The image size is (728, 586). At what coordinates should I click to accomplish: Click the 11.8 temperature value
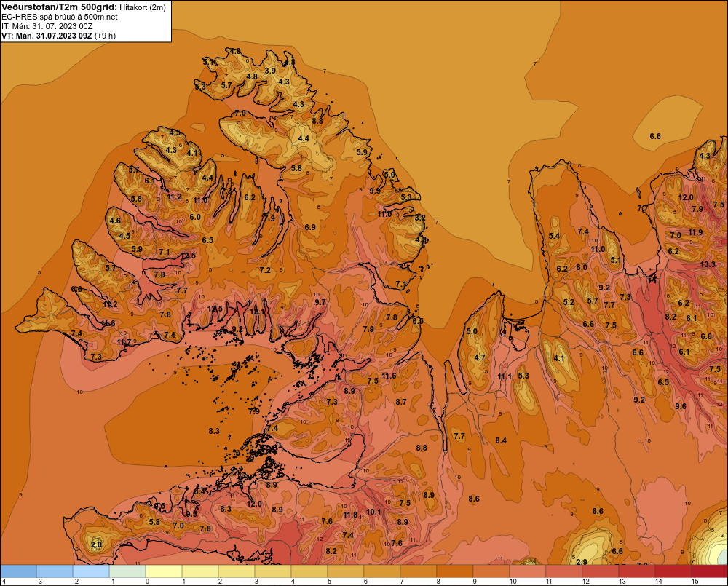pyautogui.click(x=351, y=515)
